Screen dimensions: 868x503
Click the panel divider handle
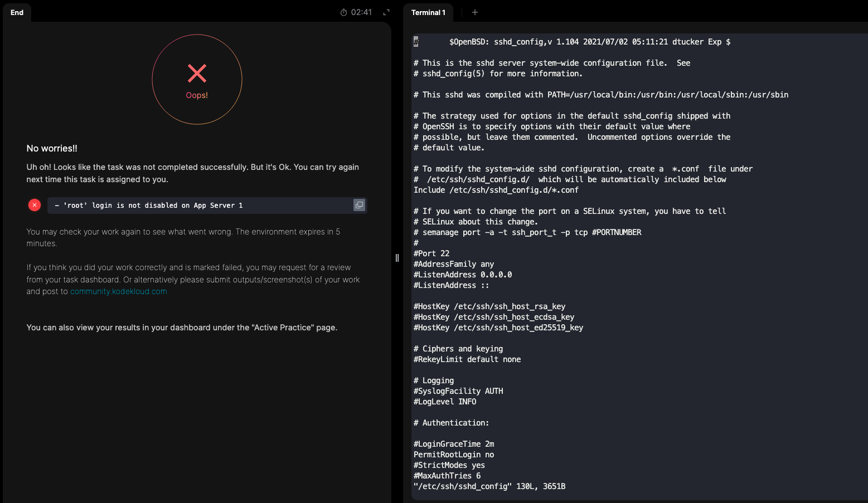397,258
